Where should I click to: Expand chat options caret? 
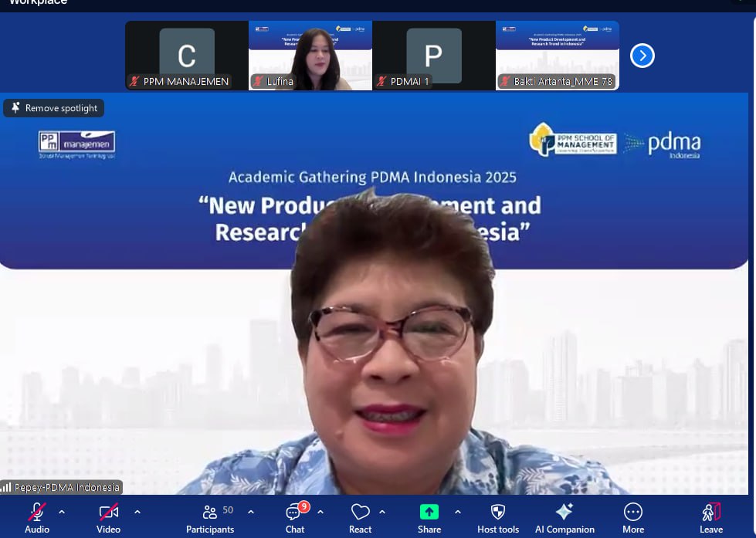(x=320, y=512)
